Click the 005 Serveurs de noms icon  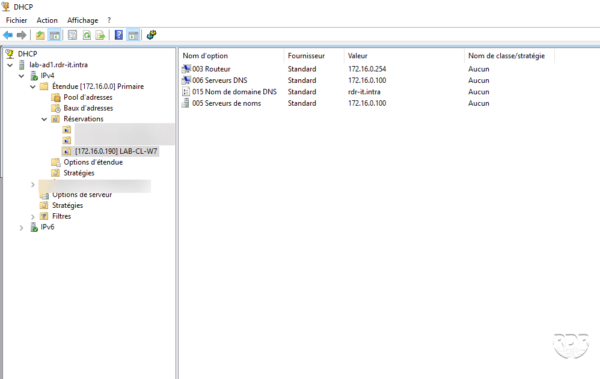pos(186,103)
